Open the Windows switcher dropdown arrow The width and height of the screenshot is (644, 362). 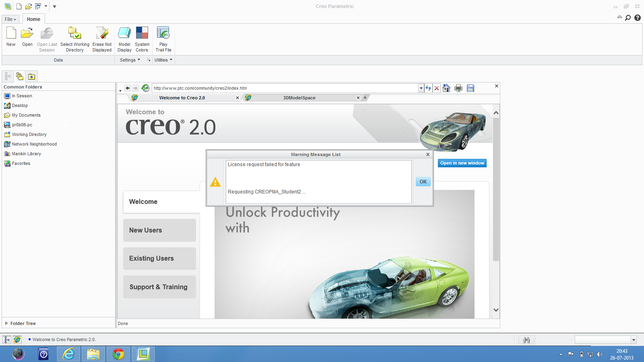pos(46,6)
